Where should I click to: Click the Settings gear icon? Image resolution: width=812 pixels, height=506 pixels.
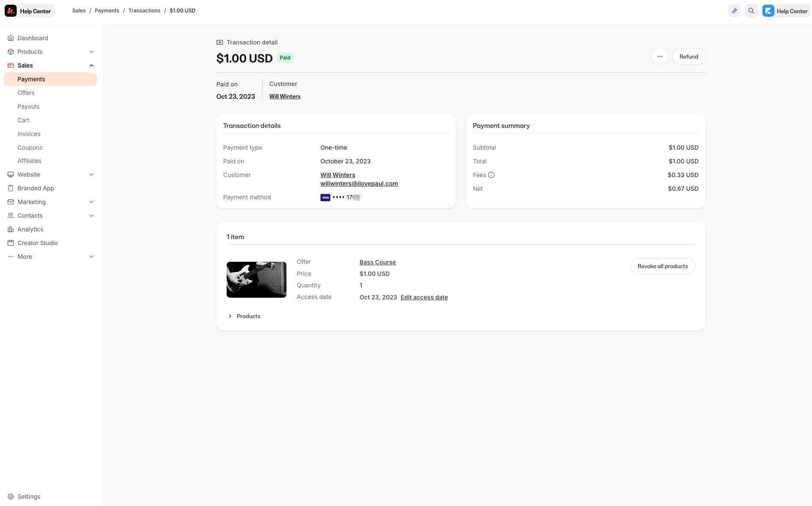pyautogui.click(x=11, y=497)
